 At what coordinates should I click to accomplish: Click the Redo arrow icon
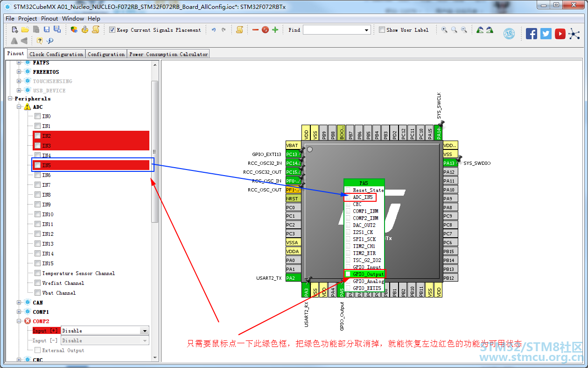point(224,29)
